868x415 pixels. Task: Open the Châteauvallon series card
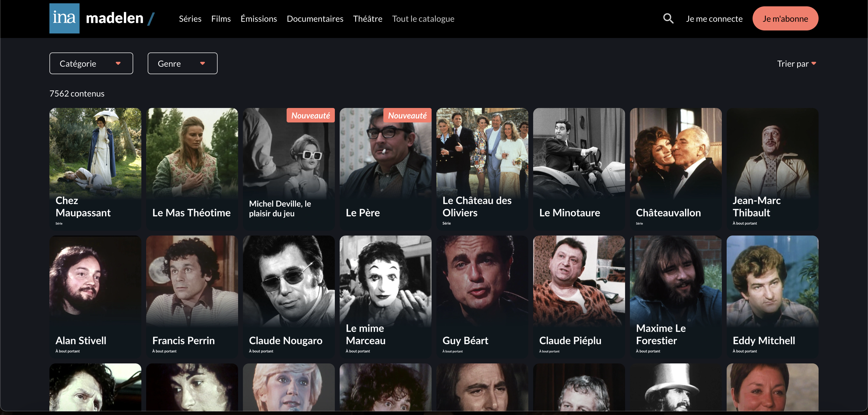point(676,169)
